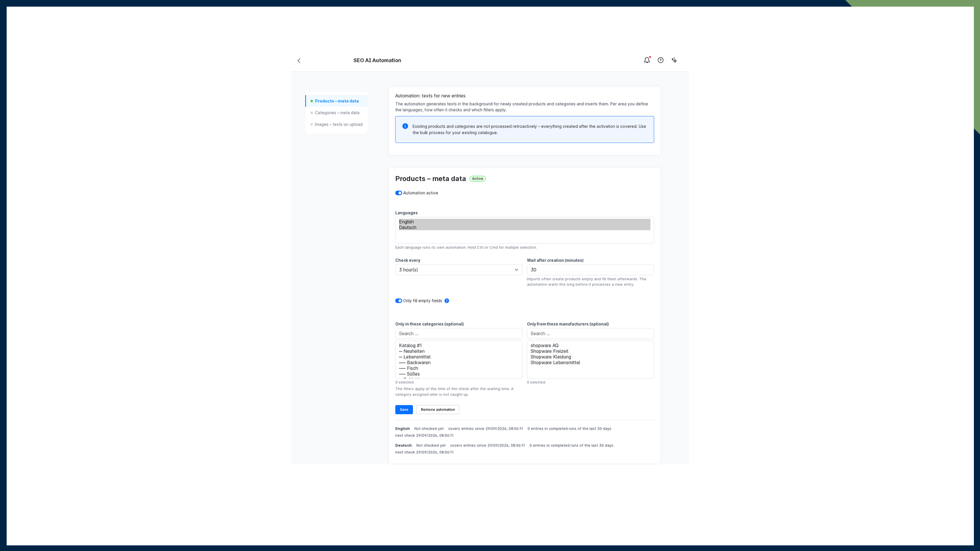Select Neuheiten category
This screenshot has width=980, height=551.
click(x=458, y=352)
